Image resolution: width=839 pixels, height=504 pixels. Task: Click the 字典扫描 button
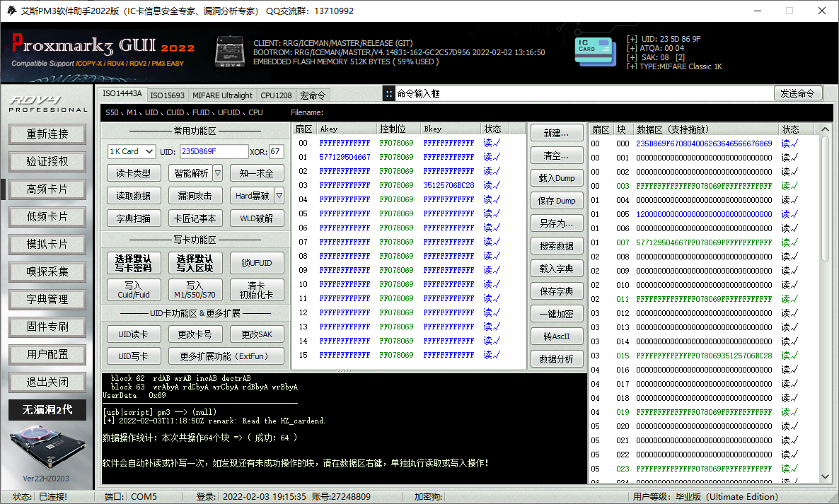tap(134, 218)
